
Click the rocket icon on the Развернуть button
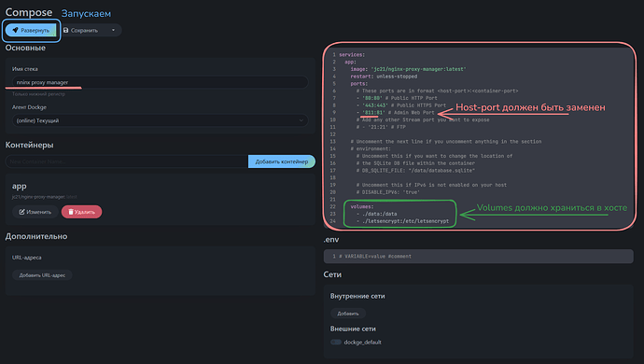pyautogui.click(x=15, y=30)
